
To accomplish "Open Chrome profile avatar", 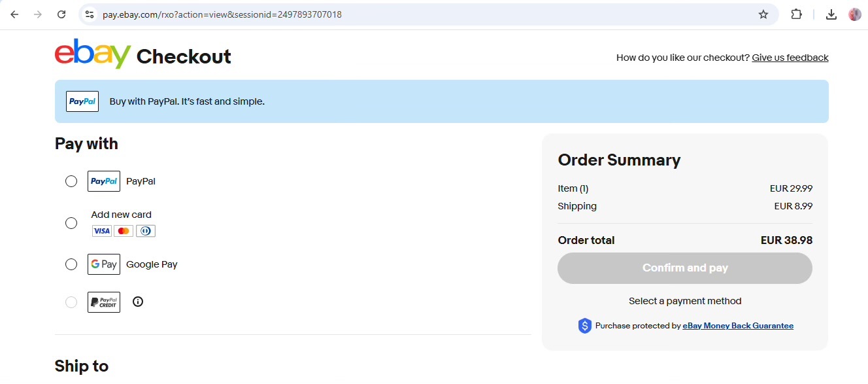I will pos(855,14).
